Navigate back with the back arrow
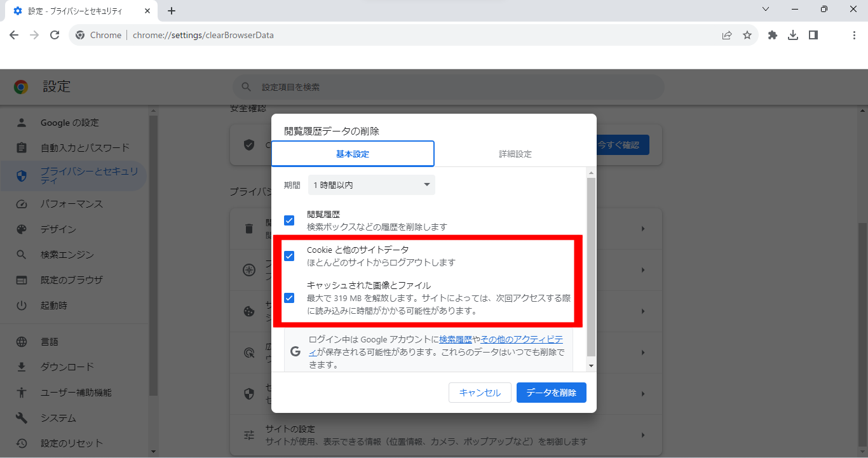This screenshot has height=458, width=868. (x=14, y=35)
